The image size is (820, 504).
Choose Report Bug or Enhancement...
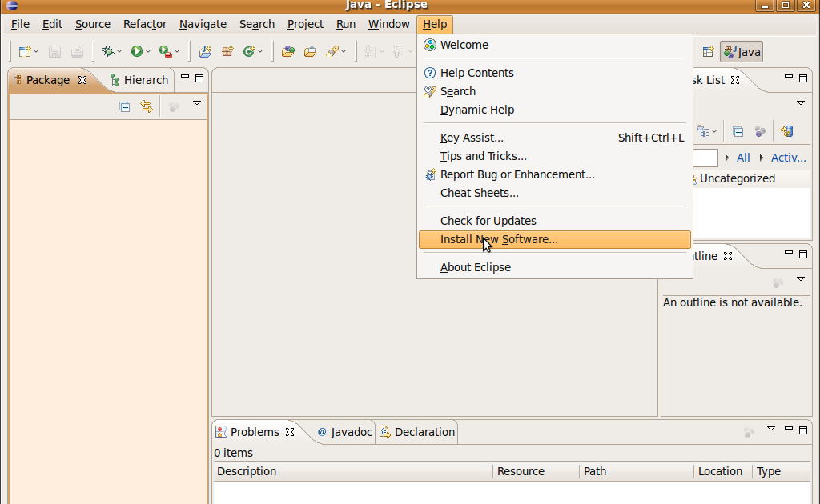[x=555, y=174]
